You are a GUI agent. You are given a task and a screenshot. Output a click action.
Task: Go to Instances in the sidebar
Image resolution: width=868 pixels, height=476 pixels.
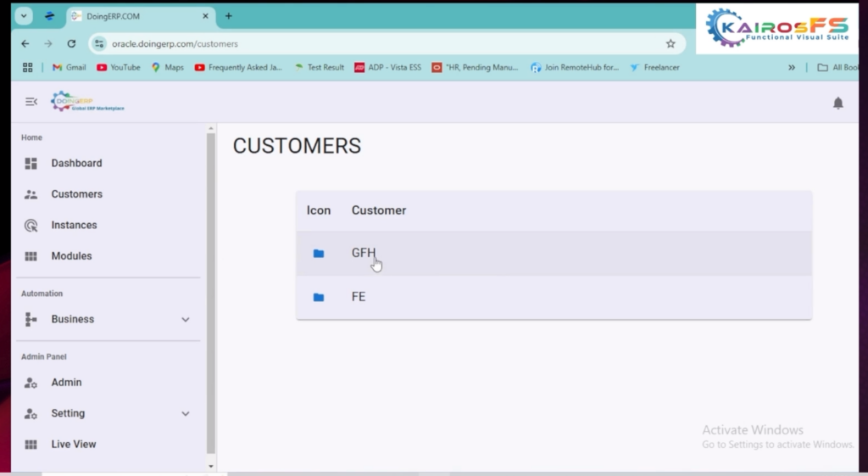click(74, 225)
